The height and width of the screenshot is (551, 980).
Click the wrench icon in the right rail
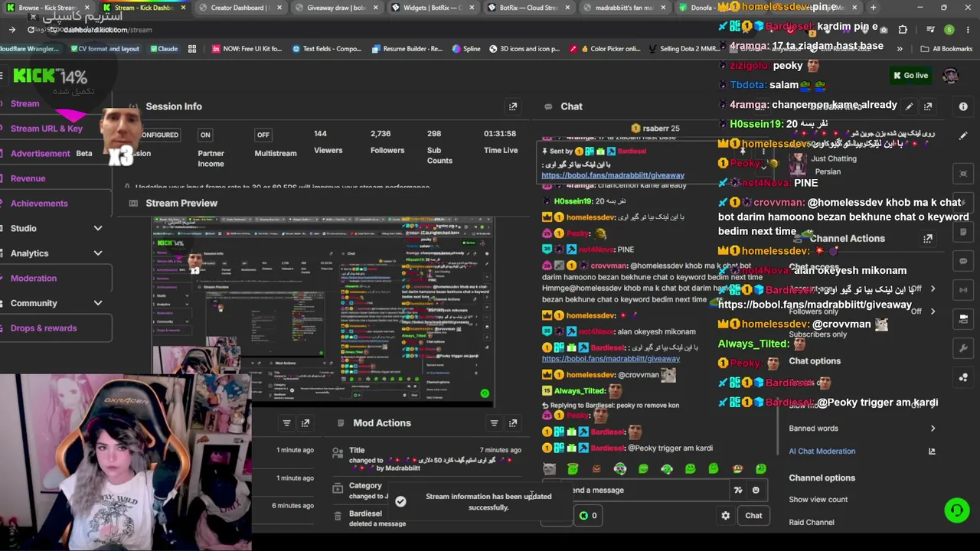point(963,348)
